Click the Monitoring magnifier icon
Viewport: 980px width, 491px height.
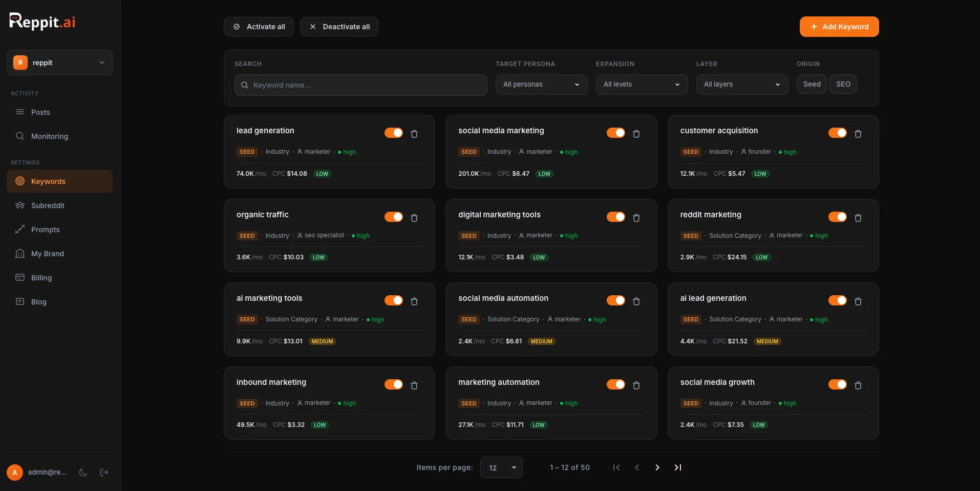coord(20,136)
